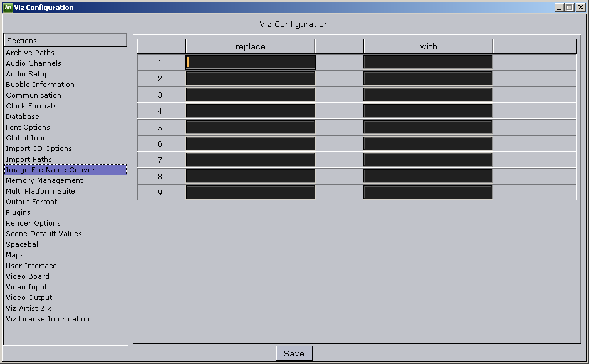Image resolution: width=589 pixels, height=364 pixels.
Task: Select the Render Options section
Action: click(33, 223)
